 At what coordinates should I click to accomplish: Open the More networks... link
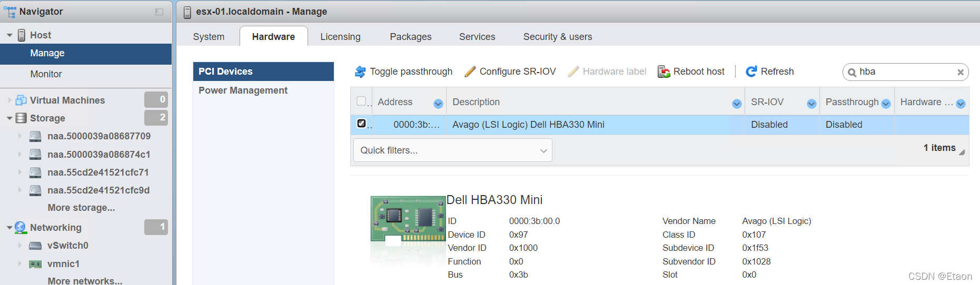point(85,281)
